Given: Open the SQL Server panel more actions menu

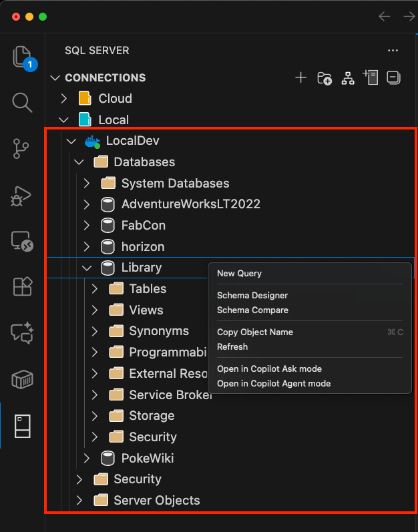Looking at the screenshot, I should pyautogui.click(x=393, y=51).
